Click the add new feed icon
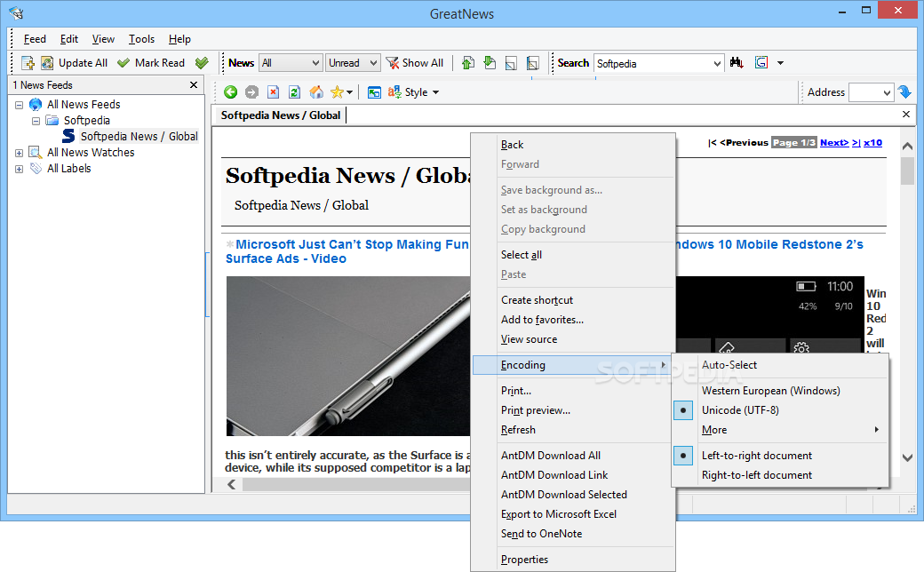924x572 pixels. pos(28,63)
